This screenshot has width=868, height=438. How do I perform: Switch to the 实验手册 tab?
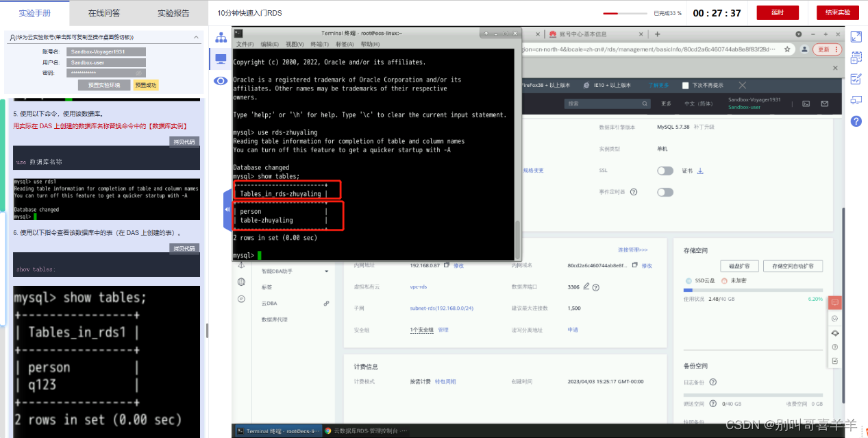pyautogui.click(x=35, y=12)
